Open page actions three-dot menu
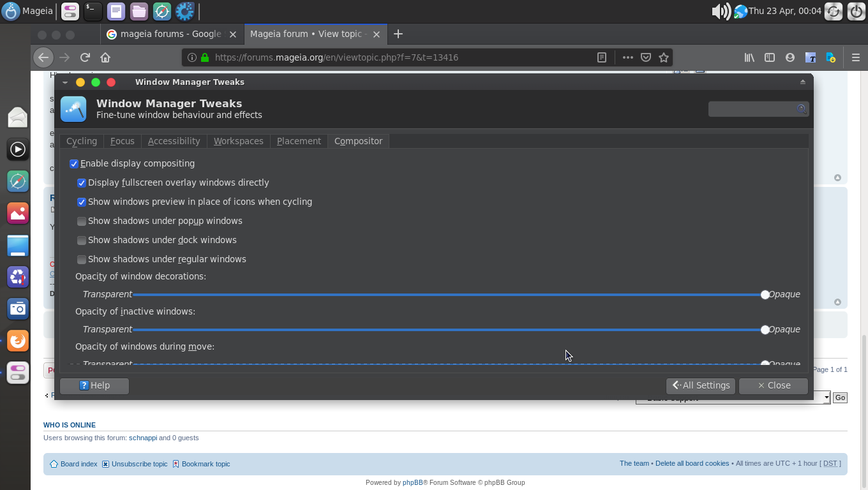 628,57
